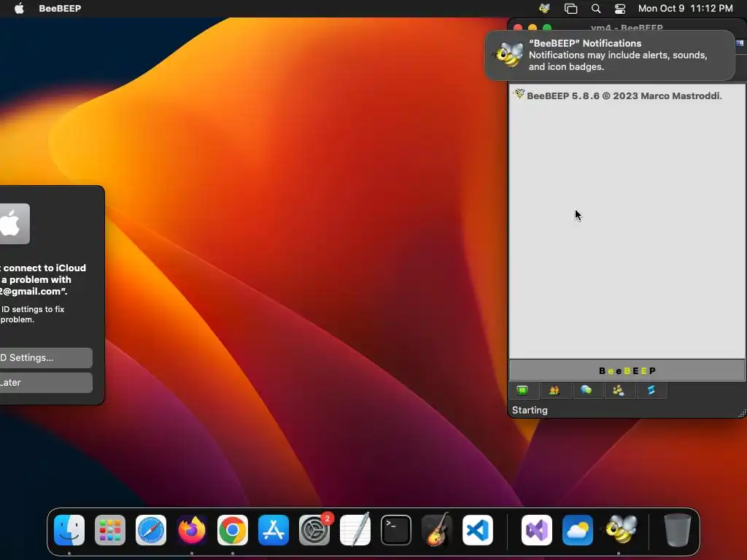Viewport: 747px width, 560px height.
Task: Open Control Center in menu bar
Action: click(620, 8)
